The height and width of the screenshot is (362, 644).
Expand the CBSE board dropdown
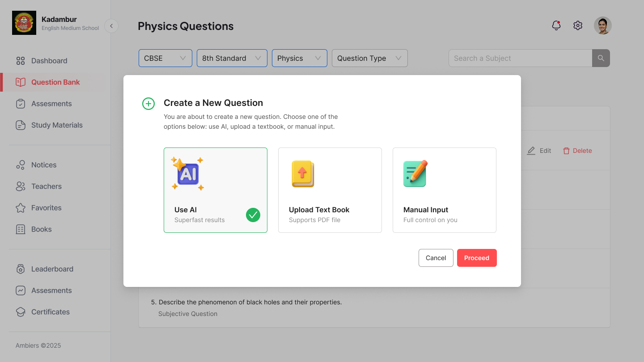pyautogui.click(x=165, y=58)
